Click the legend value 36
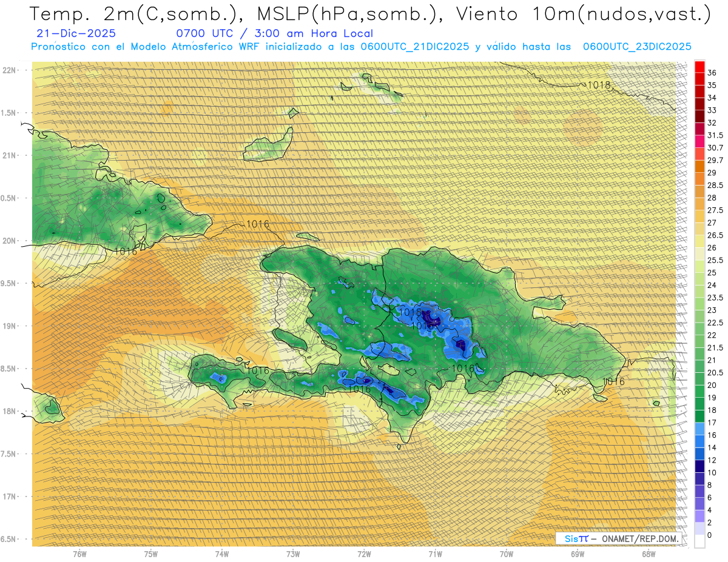Screen dimensions: 728x562 tap(712, 73)
